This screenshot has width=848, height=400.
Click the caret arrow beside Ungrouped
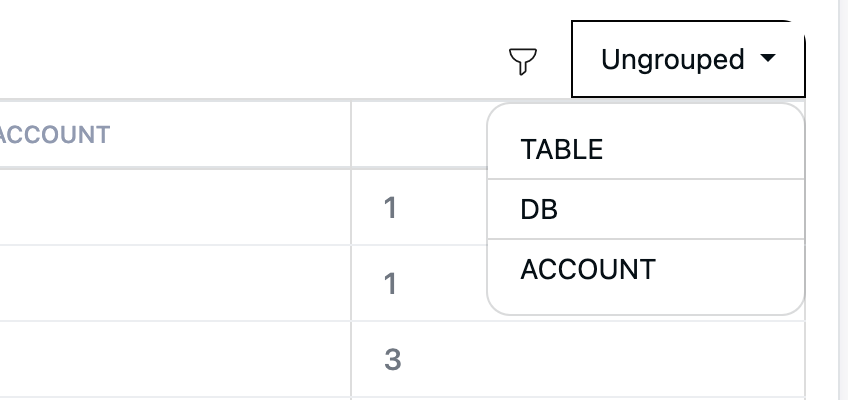[x=768, y=57]
